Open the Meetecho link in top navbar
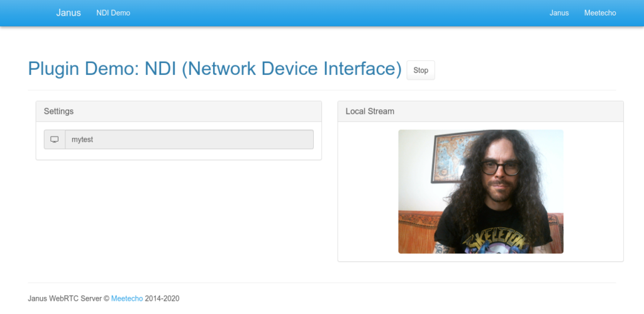Viewport: 644px width, 314px height. point(600,13)
